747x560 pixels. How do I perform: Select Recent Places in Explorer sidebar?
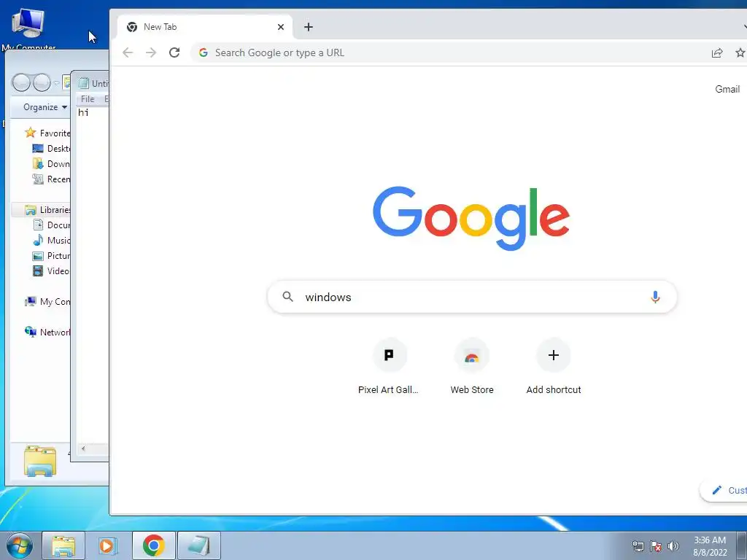click(x=51, y=179)
